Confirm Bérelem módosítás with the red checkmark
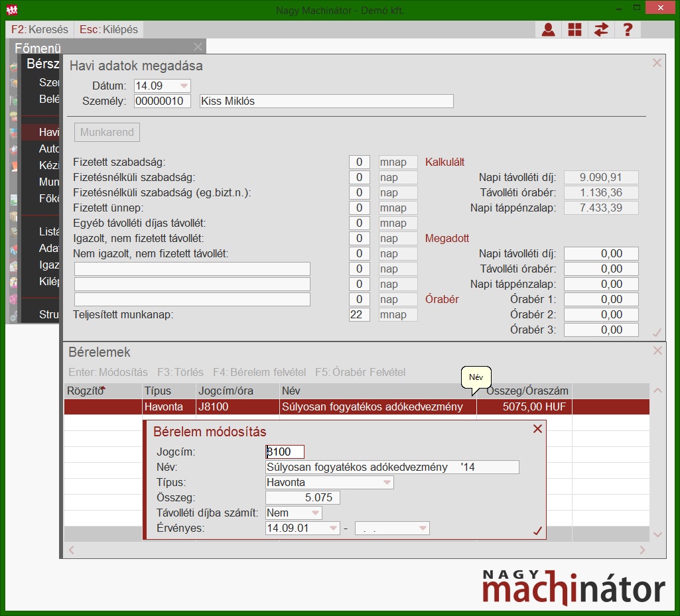The width and height of the screenshot is (680, 616). (537, 530)
